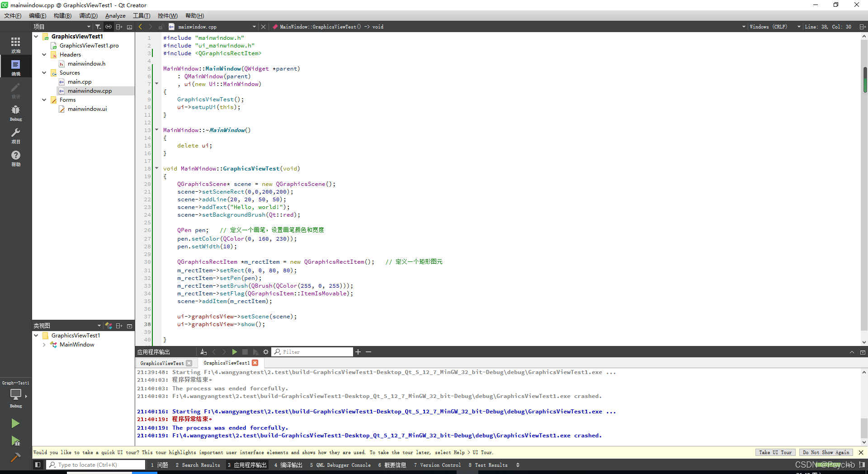Close the Class View pane
Viewport: 868px width, 474px height.
pyautogui.click(x=130, y=326)
